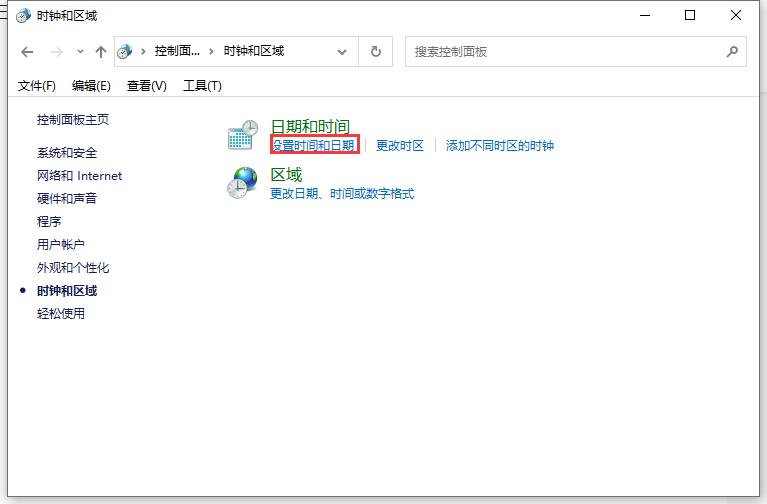This screenshot has width=767, height=504.
Task: Open the 查看(V) menu
Action: 147,86
